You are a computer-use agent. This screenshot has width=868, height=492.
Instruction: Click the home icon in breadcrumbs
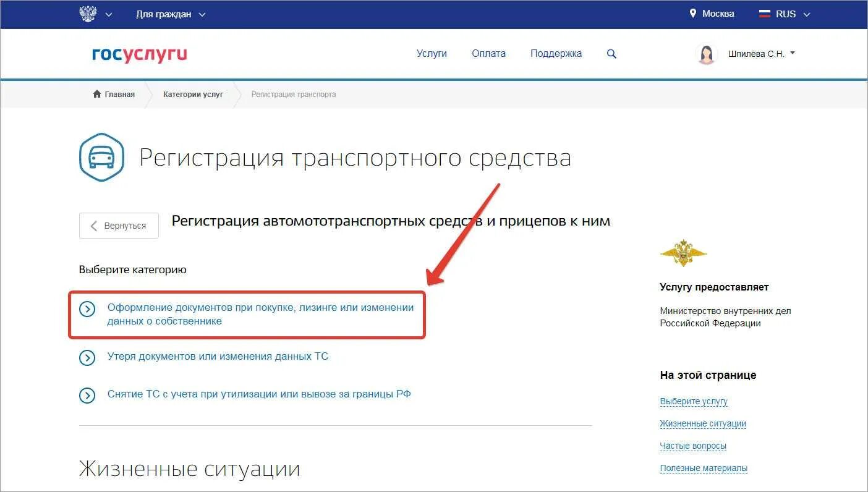click(97, 94)
